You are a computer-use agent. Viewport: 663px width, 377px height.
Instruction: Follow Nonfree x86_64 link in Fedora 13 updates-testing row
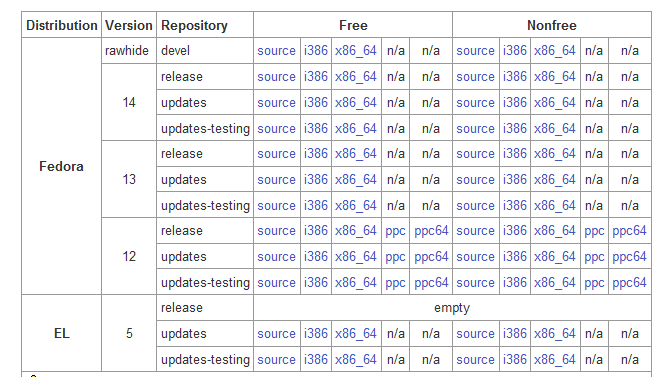point(554,205)
